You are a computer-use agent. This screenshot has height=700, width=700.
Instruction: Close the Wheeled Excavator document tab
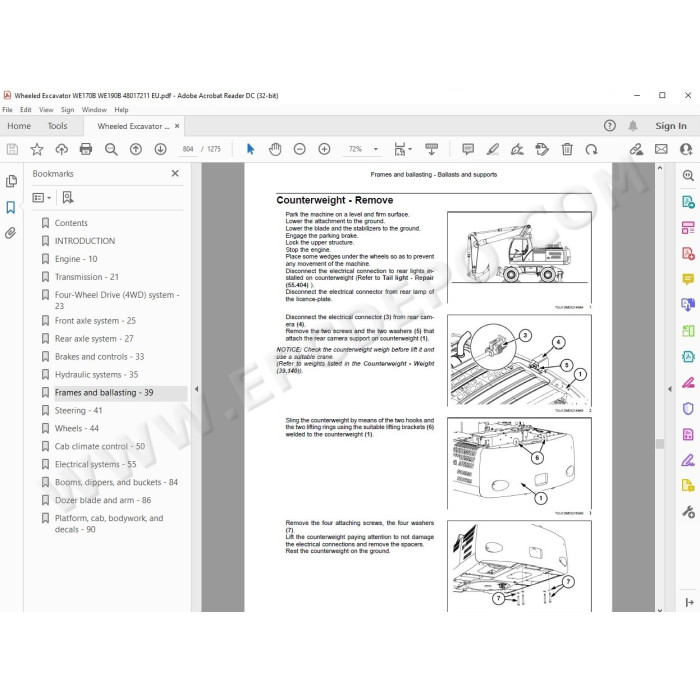pyautogui.click(x=177, y=126)
